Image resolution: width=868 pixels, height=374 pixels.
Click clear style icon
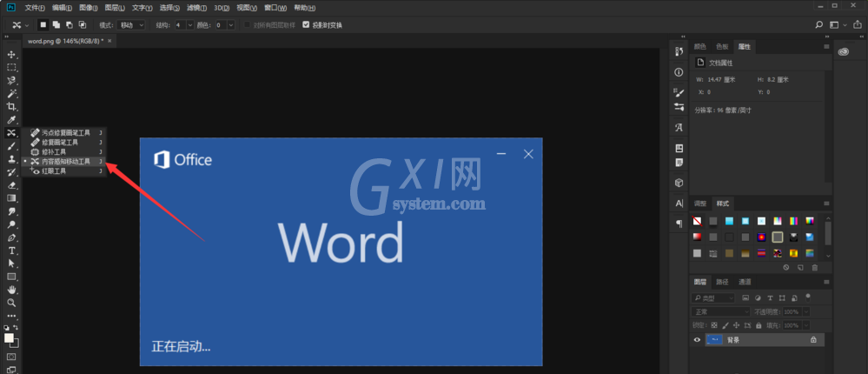pyautogui.click(x=785, y=268)
